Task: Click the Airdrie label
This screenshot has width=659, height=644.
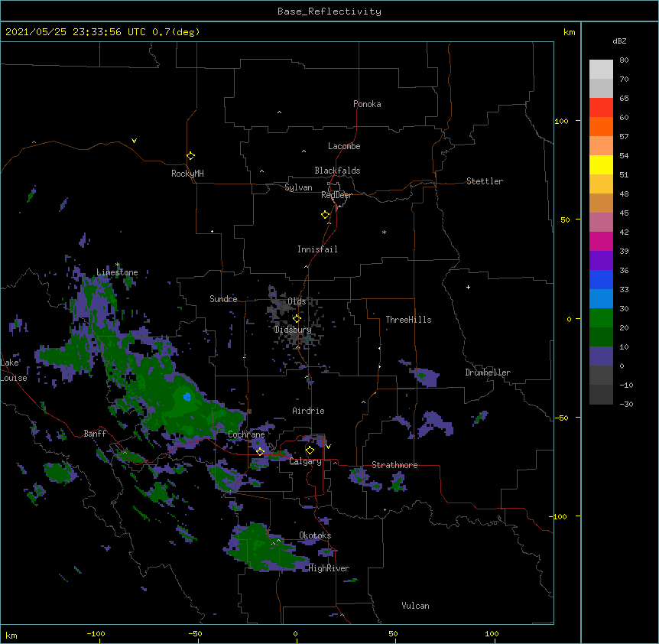Action: pyautogui.click(x=309, y=411)
